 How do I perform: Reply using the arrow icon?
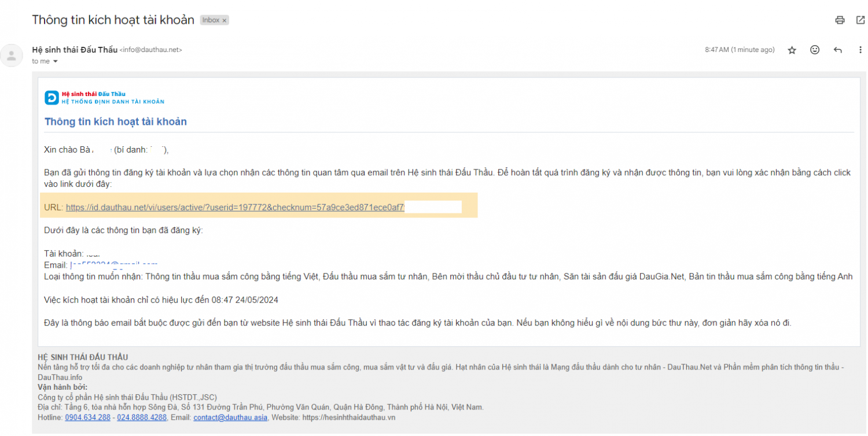coord(837,50)
